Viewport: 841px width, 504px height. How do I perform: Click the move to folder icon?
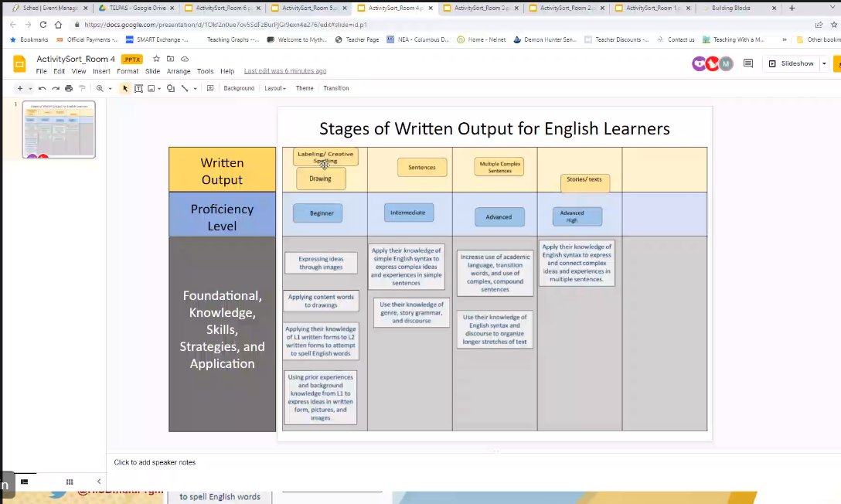171,59
